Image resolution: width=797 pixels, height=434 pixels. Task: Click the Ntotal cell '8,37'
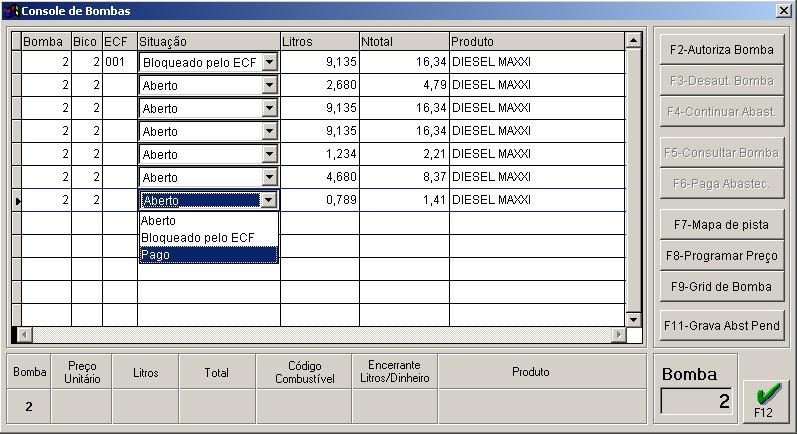pos(405,177)
